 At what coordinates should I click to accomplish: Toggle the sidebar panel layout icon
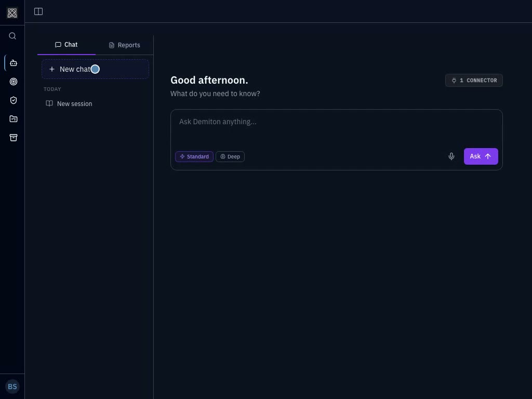(38, 11)
